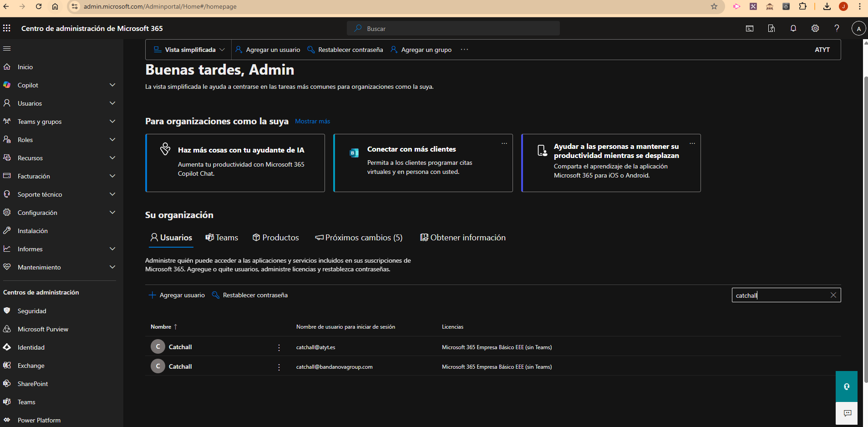This screenshot has height=427, width=868.
Task: Click the feedback chat icon
Action: point(848,413)
